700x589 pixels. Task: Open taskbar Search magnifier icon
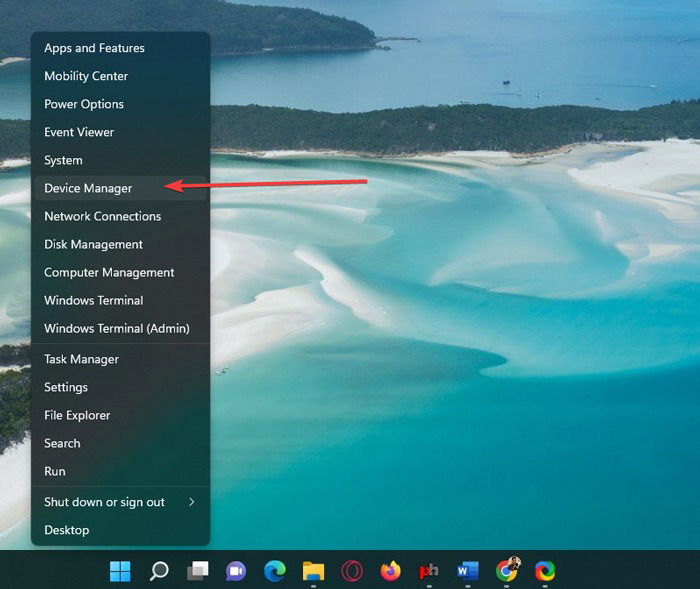(x=158, y=571)
